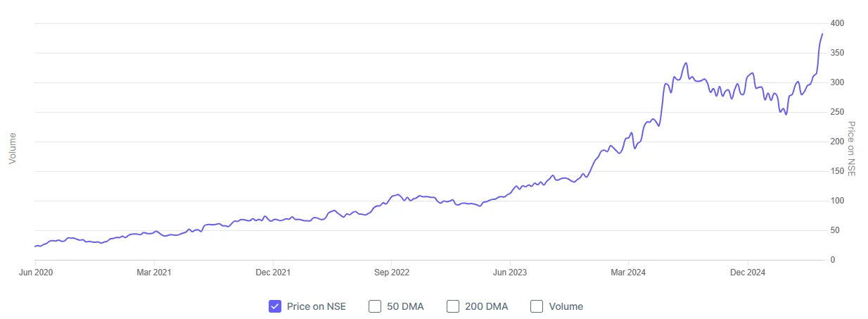Select the Mar 2021 date label

[x=153, y=272]
